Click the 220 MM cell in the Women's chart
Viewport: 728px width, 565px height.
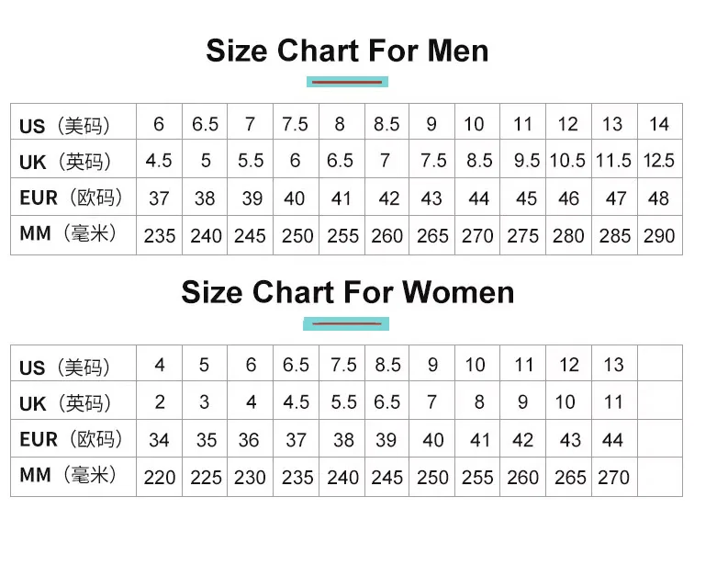(x=160, y=478)
